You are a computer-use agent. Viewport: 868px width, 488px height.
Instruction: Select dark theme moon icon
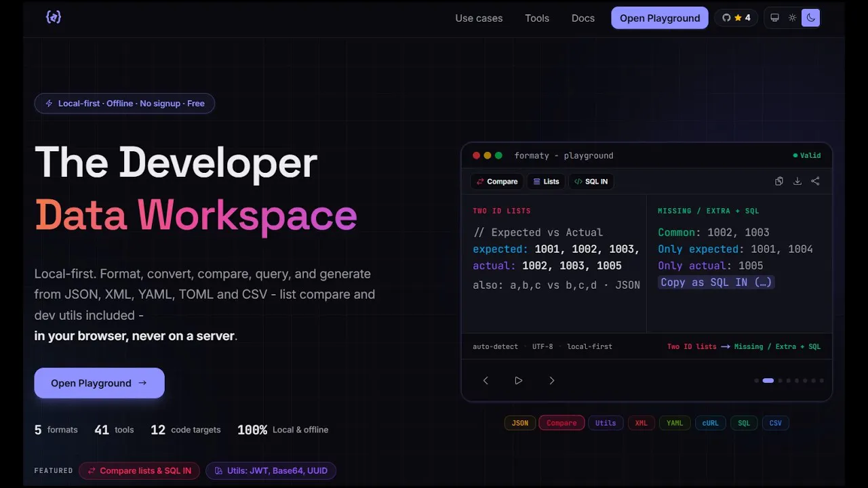[810, 18]
